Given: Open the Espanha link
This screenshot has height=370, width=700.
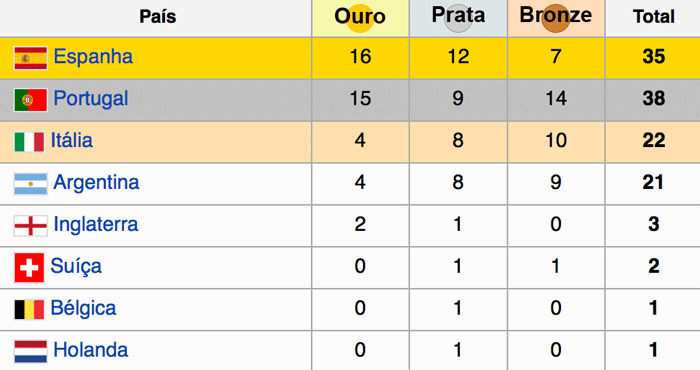Looking at the screenshot, I should (x=93, y=57).
